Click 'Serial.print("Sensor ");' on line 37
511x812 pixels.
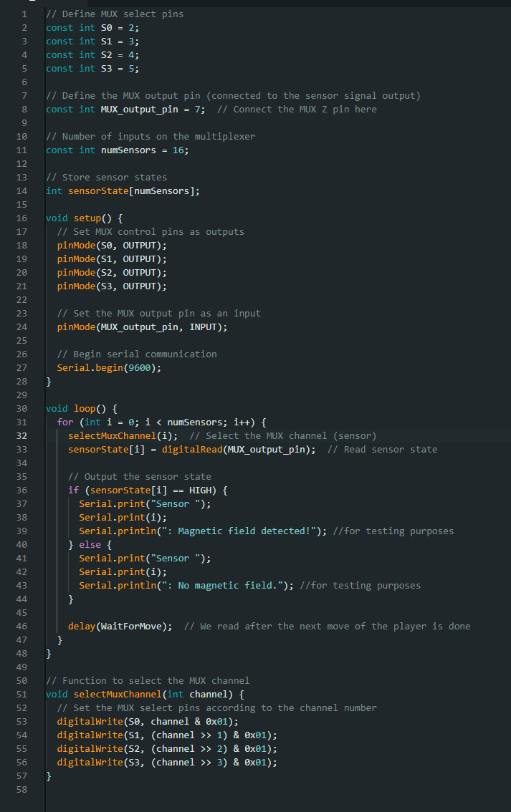(x=145, y=504)
